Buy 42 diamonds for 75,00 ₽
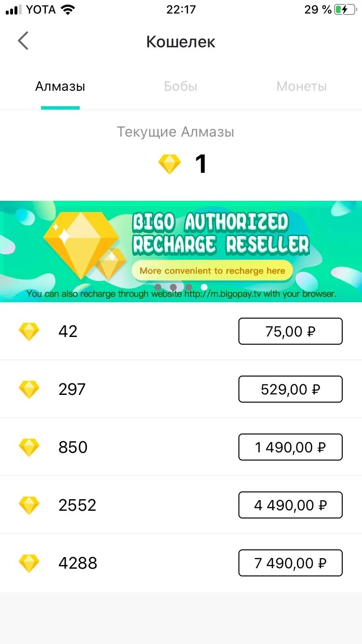The width and height of the screenshot is (362, 644). point(291,331)
